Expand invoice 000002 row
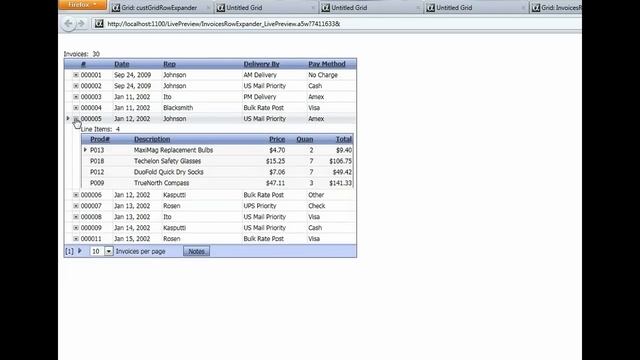The width and height of the screenshot is (640, 360). click(x=76, y=86)
